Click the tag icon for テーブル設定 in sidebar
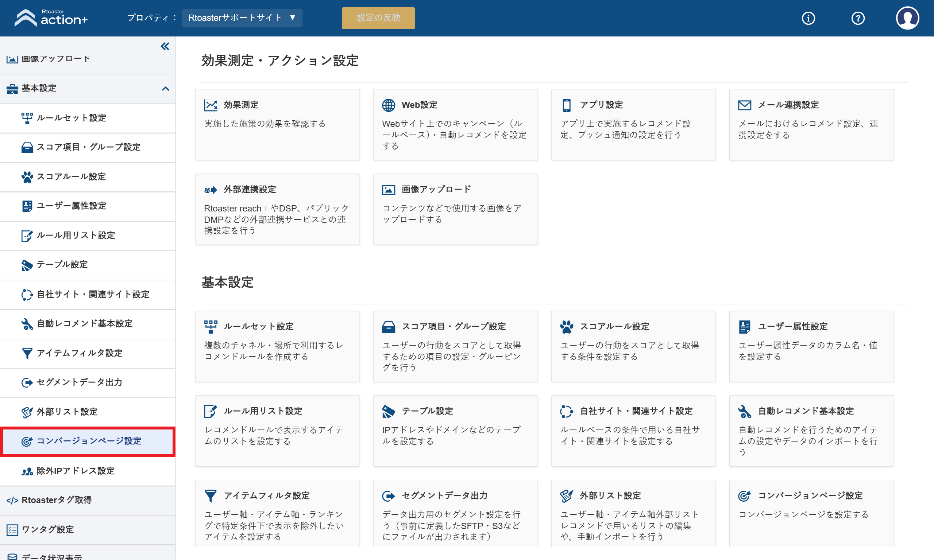 point(27,265)
